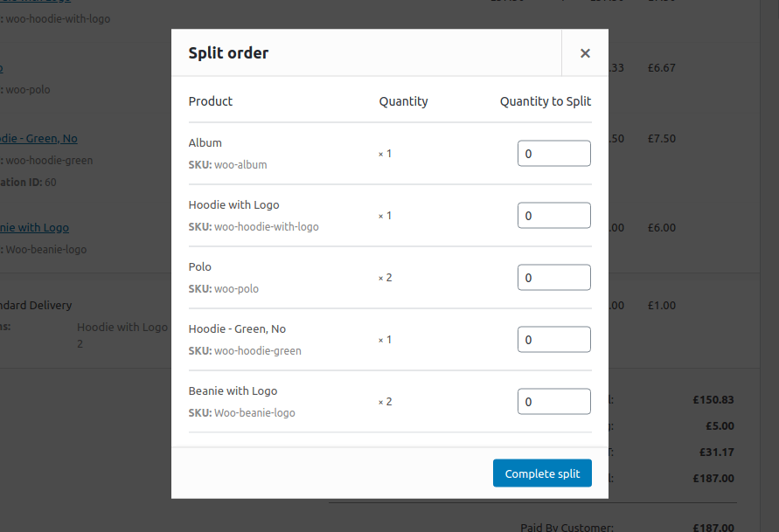Click the Quantity column header
The width and height of the screenshot is (779, 532).
403,100
